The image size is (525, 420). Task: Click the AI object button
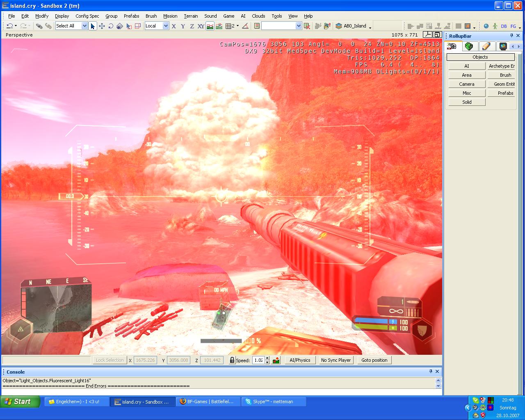point(467,66)
